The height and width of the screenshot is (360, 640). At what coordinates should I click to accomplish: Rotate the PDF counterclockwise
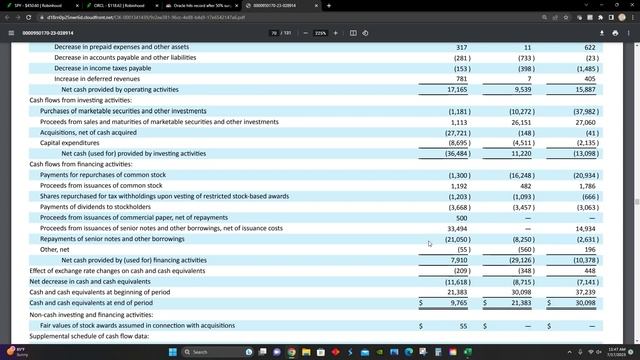365,33
